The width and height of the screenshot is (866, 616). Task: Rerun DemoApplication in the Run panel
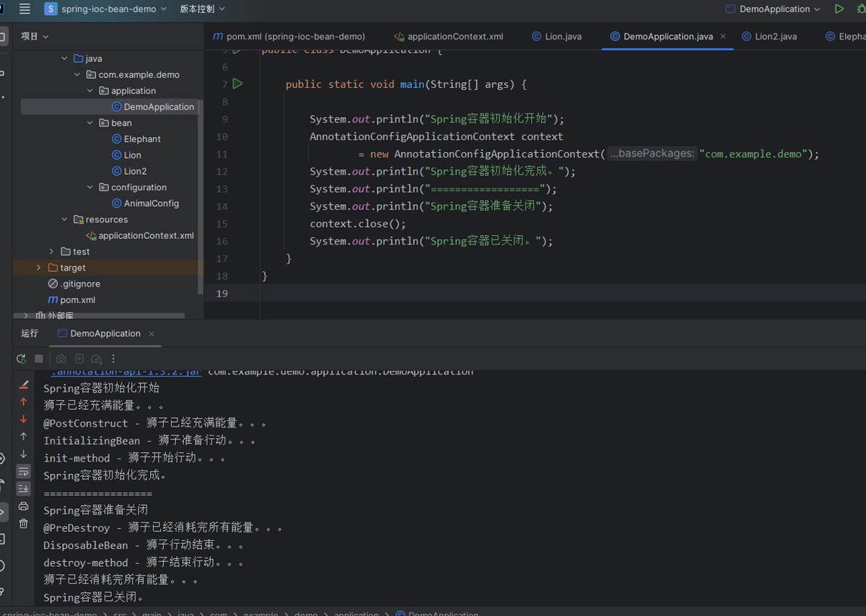click(21, 358)
